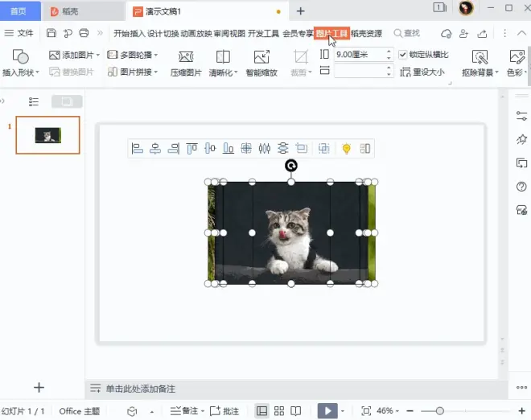
Task: Open the 文件 menu
Action: point(19,33)
